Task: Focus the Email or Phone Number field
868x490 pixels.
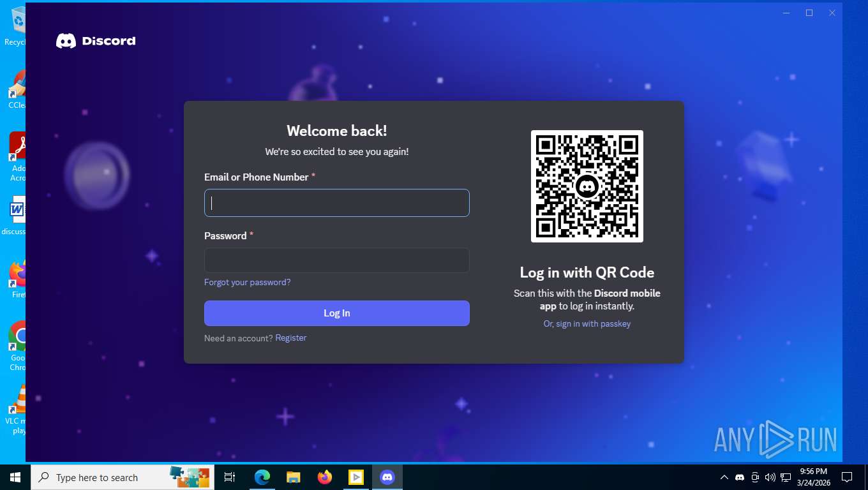Action: click(x=337, y=203)
